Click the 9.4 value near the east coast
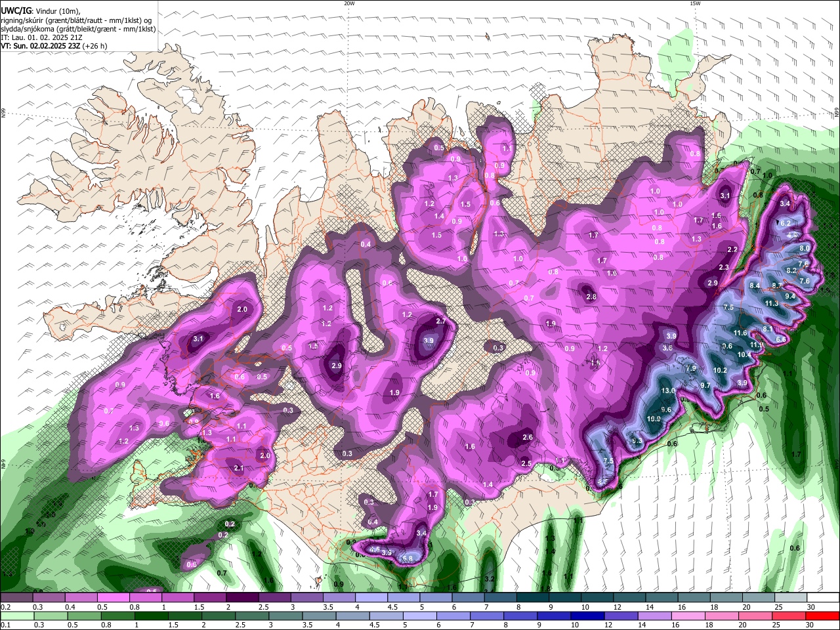 [x=790, y=296]
